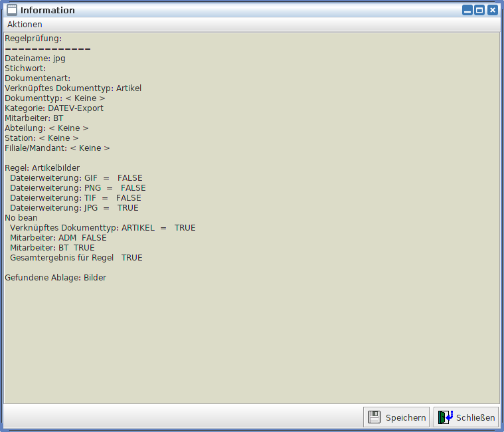Click the Gefundene Ablage: Bilder line

click(55, 278)
